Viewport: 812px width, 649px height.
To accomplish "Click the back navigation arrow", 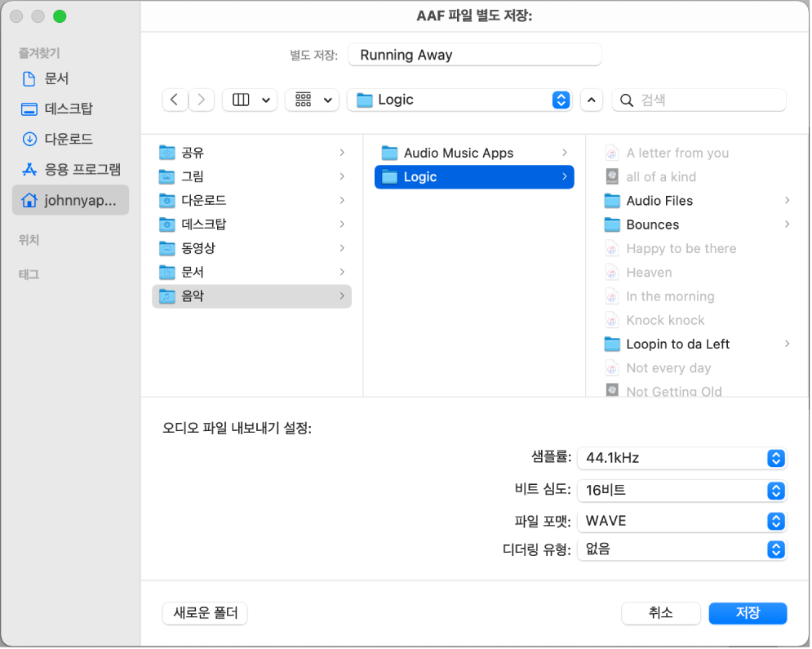I will (175, 100).
